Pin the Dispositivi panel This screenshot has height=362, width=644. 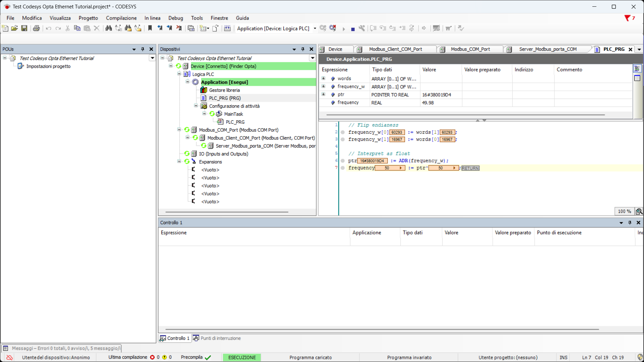(303, 49)
